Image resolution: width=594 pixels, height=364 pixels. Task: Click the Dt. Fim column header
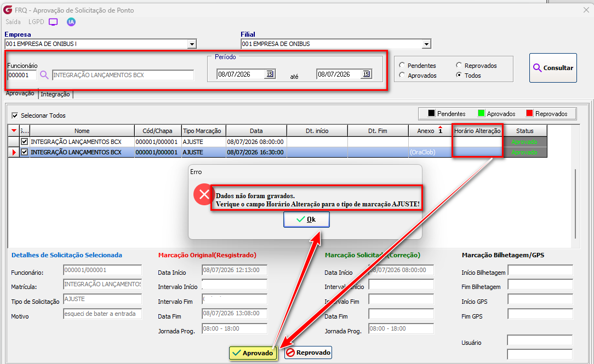378,131
